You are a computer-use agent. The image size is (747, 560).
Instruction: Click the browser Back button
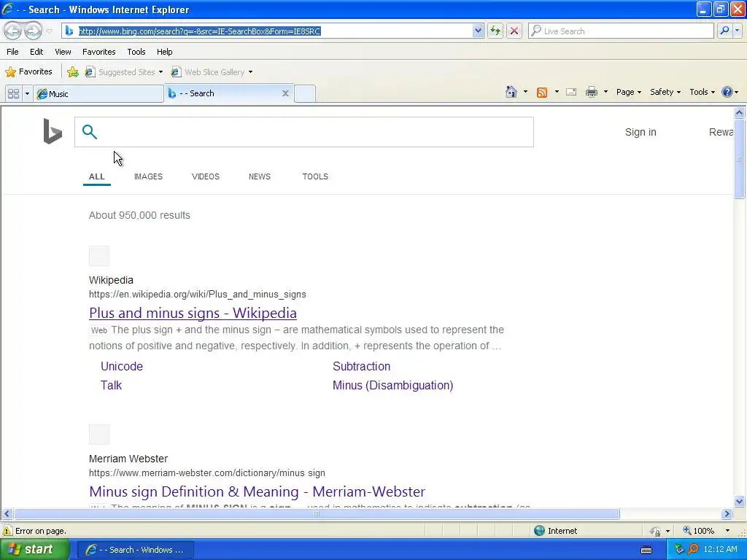(13, 31)
